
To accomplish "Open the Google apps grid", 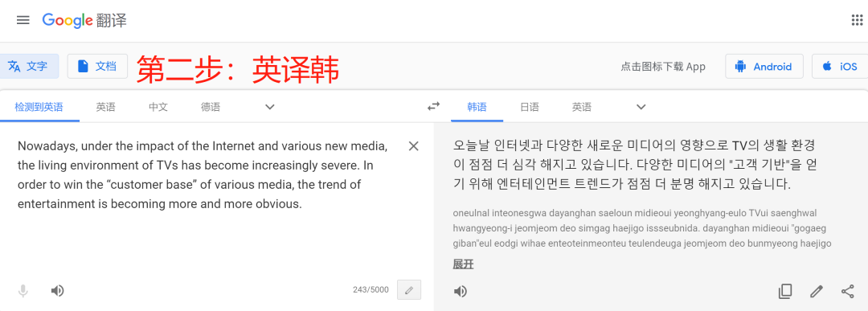I will pyautogui.click(x=857, y=20).
